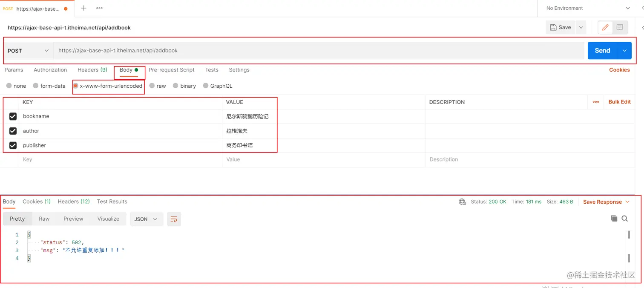
Task: Switch to Preview response view
Action: click(x=73, y=219)
